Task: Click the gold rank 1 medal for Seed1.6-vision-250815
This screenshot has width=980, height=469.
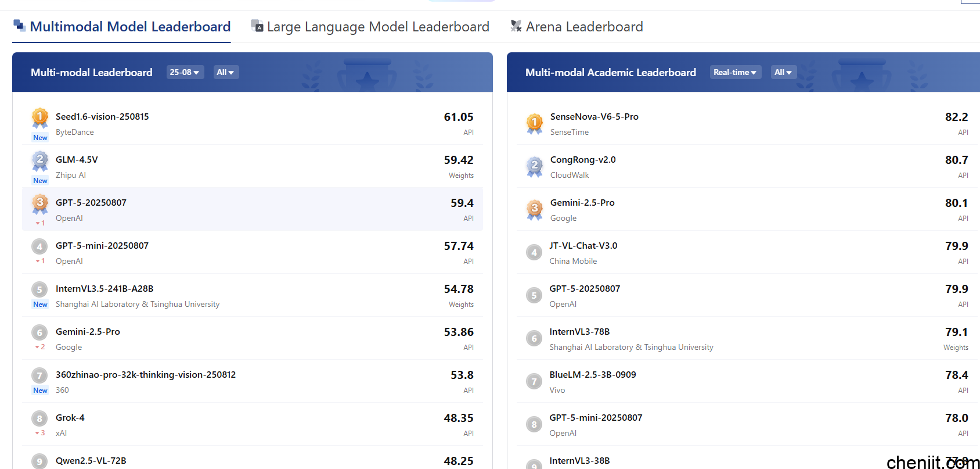Action: click(x=39, y=117)
